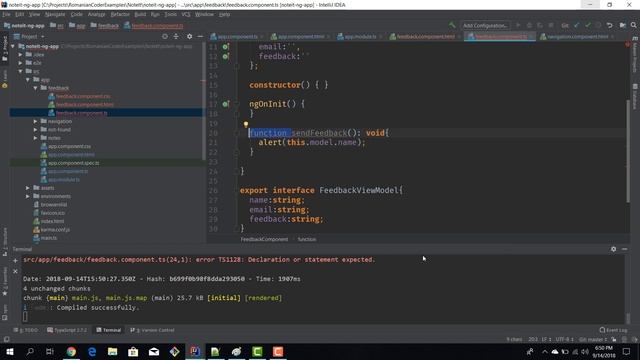Open Project panel settings gear

pyautogui.click(x=189, y=36)
